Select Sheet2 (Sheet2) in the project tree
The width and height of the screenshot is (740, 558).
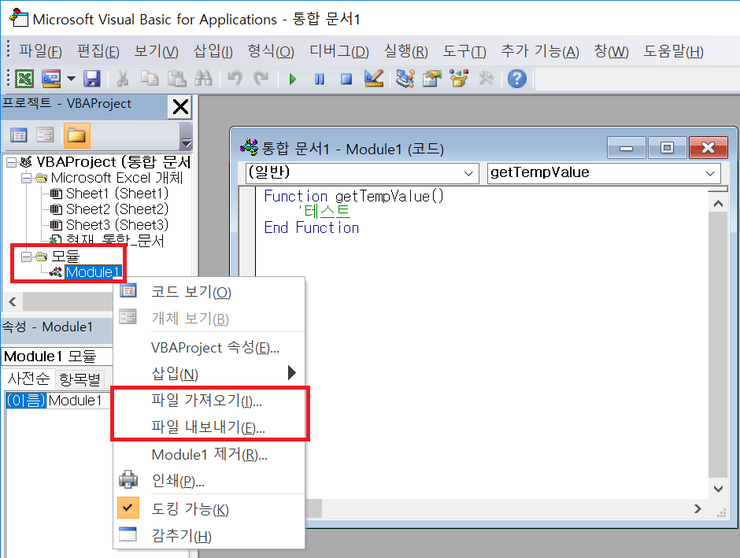(117, 209)
